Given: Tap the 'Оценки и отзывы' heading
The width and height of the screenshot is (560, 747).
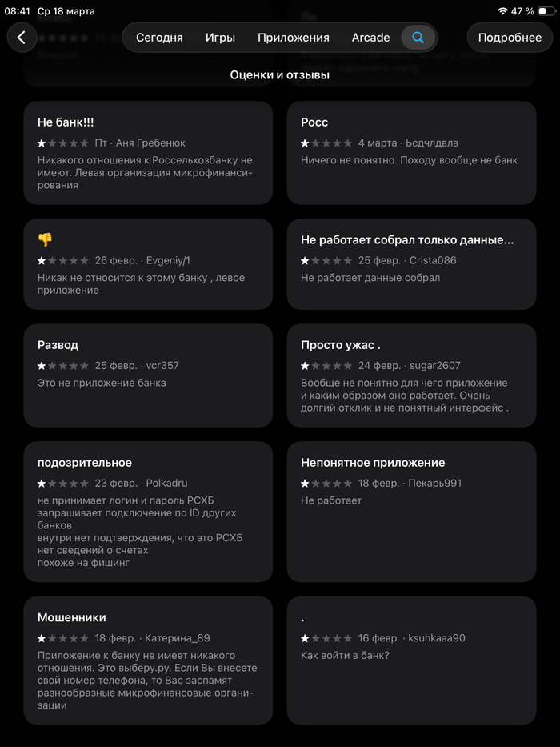Looking at the screenshot, I should point(280,74).
